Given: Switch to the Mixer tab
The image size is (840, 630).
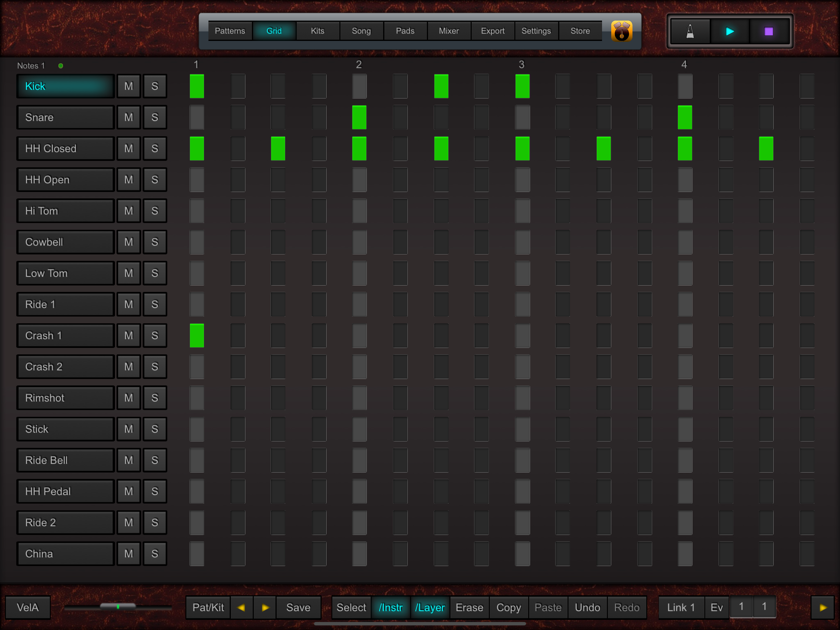Looking at the screenshot, I should pos(449,31).
